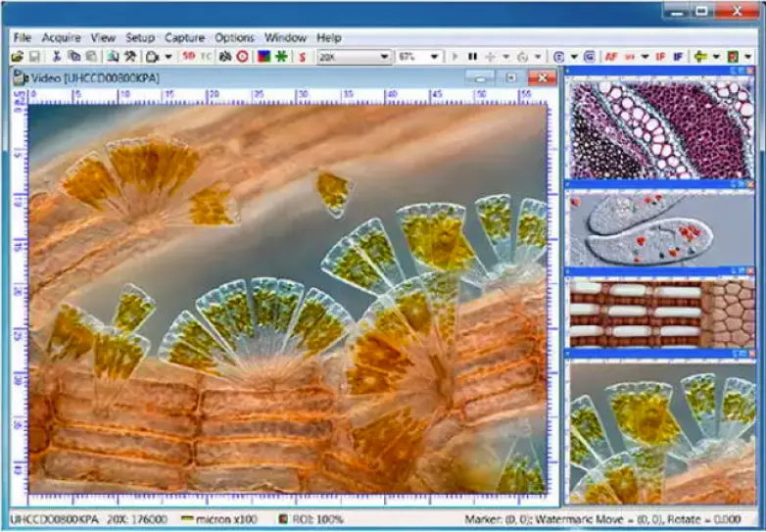This screenshot has width=766, height=532.
Task: Click the play button in toolbar
Action: [455, 57]
